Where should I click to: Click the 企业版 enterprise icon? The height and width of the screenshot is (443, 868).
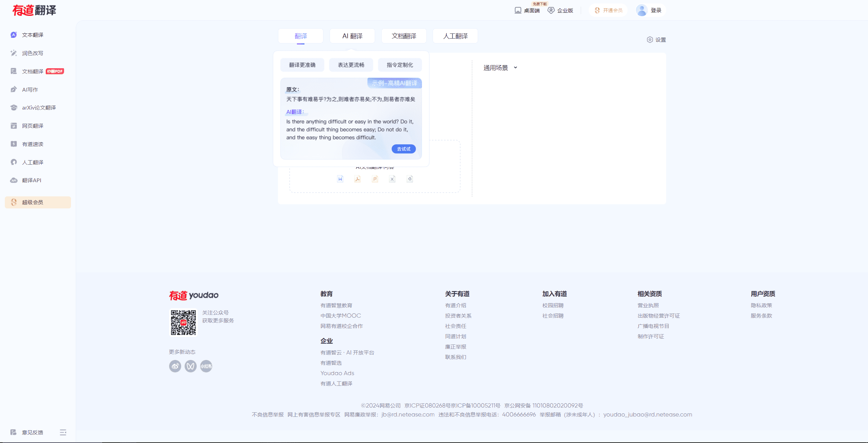click(x=551, y=10)
